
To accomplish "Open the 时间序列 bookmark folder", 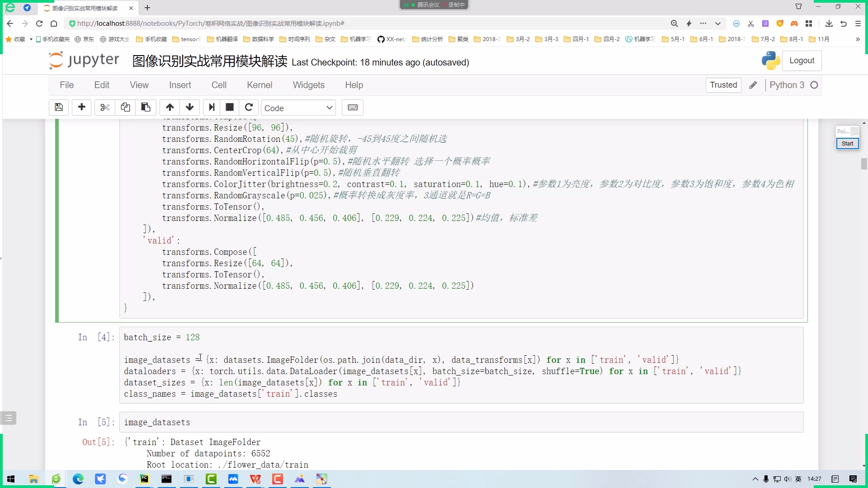I will [295, 39].
